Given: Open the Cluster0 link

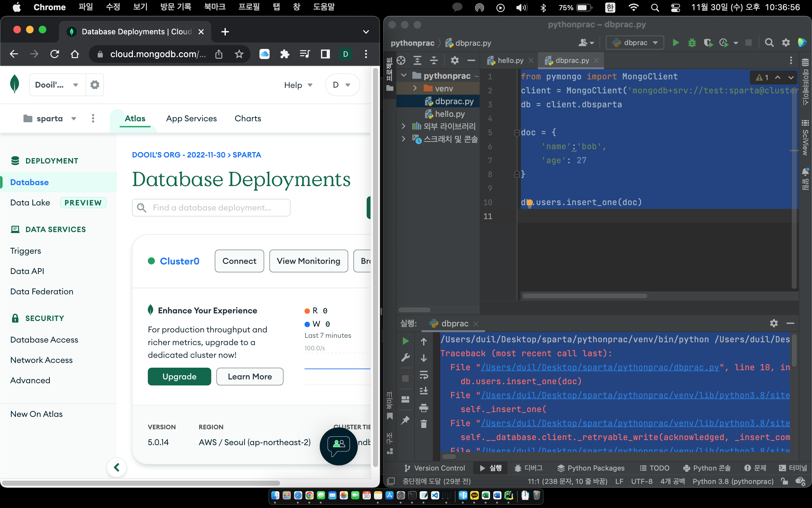Looking at the screenshot, I should (180, 261).
